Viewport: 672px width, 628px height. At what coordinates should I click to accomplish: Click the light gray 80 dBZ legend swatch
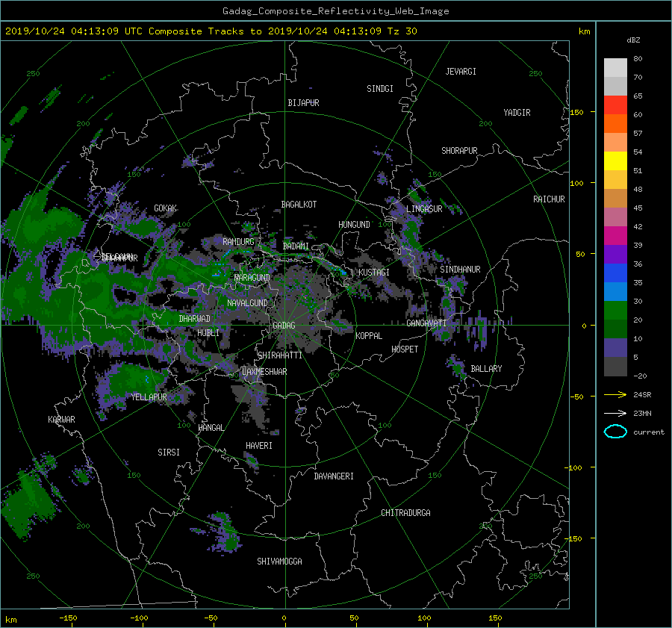click(615, 67)
